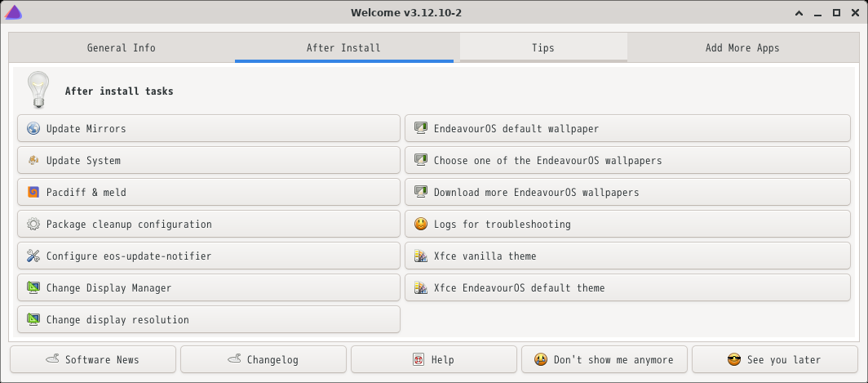Apply Xfce EndeavourOS default theme

[628, 288]
